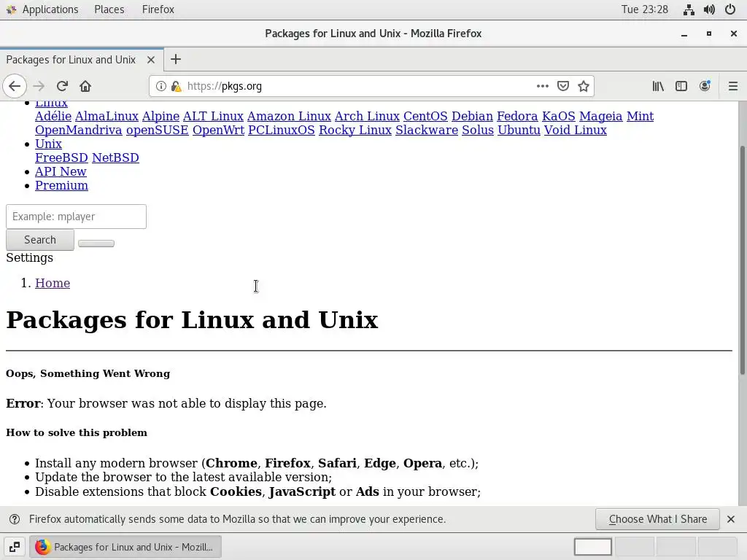Click the show desktop icon in taskbar
Image resolution: width=747 pixels, height=560 pixels.
pos(15,547)
